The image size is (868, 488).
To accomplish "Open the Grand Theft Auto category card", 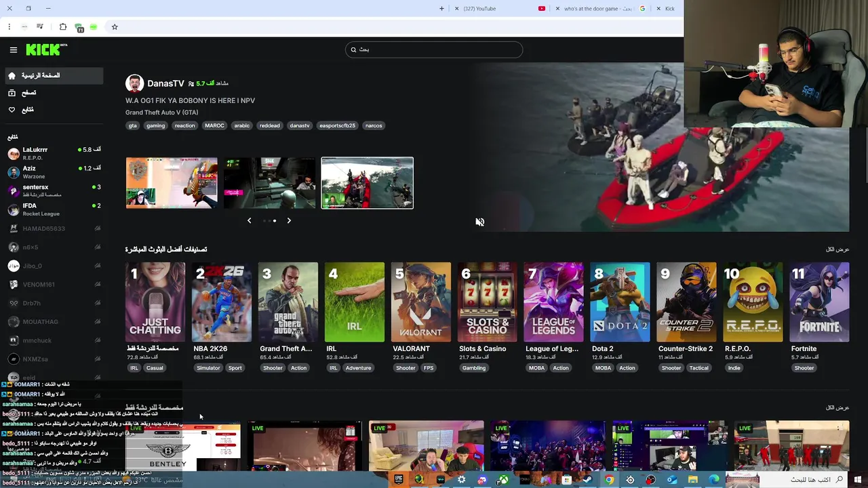I will (x=288, y=302).
